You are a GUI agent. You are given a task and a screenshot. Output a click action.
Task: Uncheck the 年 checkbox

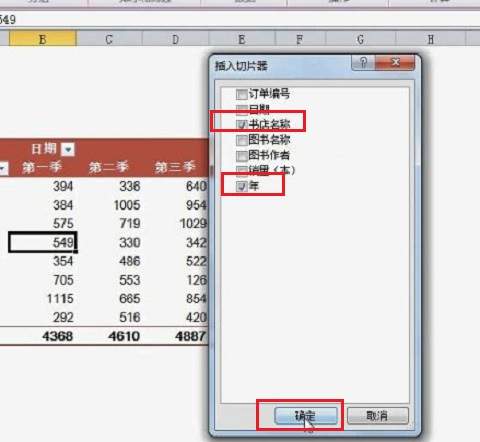pos(242,186)
